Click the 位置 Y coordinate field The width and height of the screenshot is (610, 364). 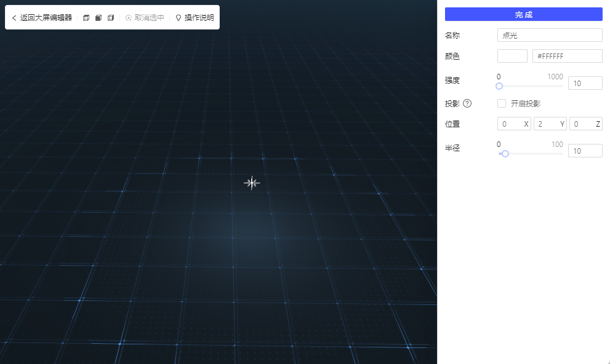(x=550, y=124)
